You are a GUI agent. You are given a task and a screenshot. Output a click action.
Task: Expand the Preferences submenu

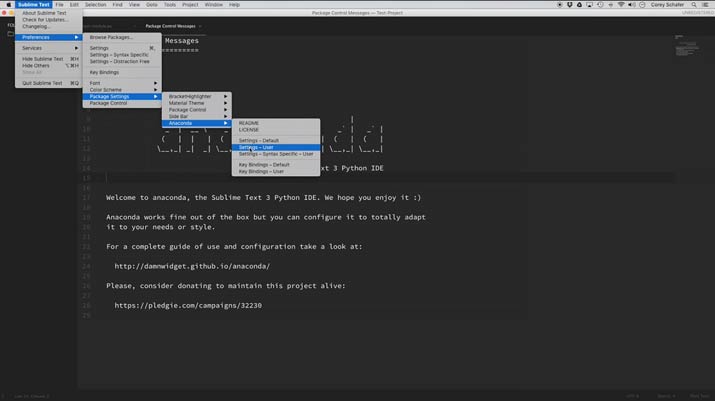49,37
